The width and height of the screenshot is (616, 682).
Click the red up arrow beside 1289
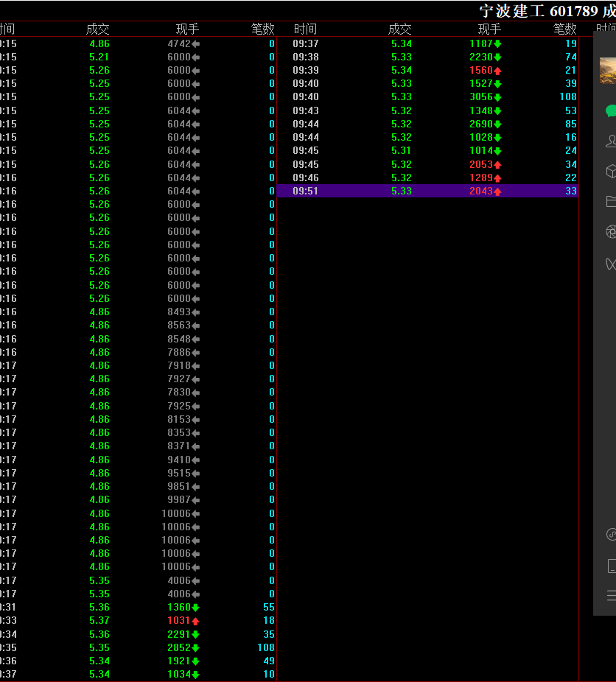(x=497, y=178)
